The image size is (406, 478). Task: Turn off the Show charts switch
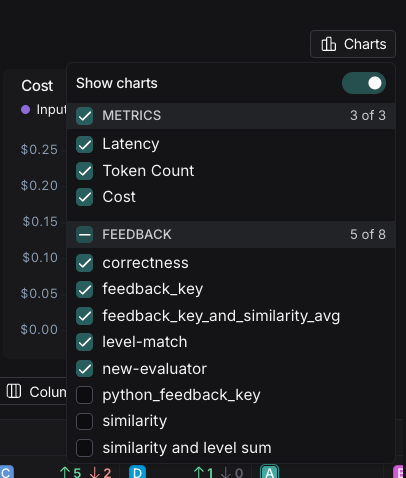(364, 83)
